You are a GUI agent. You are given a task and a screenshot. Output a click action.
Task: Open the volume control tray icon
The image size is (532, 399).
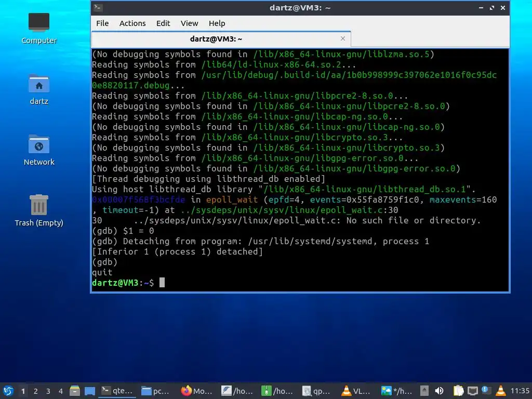(x=440, y=391)
